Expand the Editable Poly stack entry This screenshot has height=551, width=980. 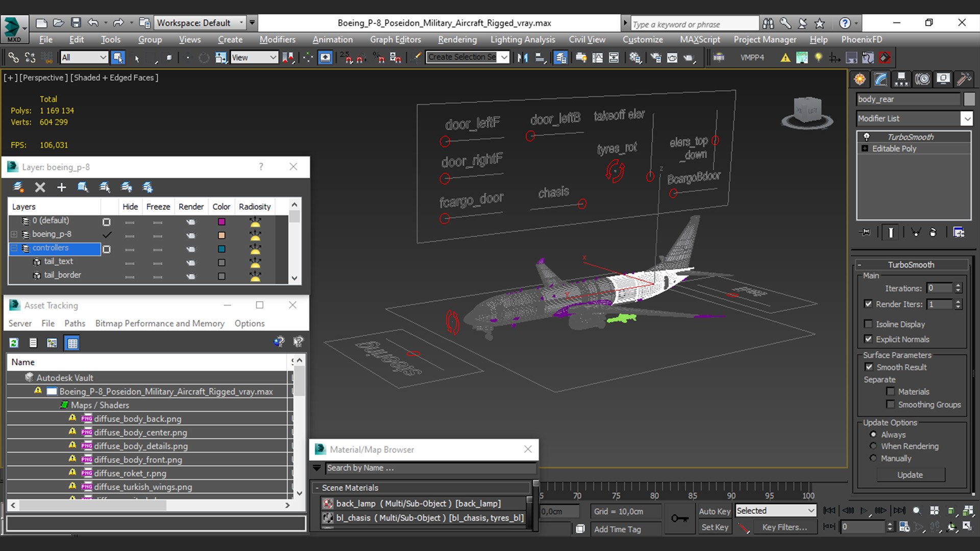(865, 148)
